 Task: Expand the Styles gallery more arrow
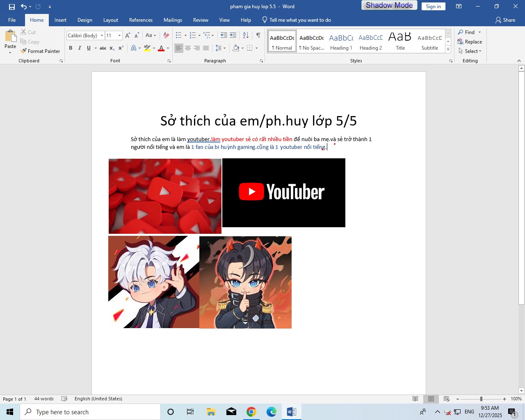click(448, 50)
